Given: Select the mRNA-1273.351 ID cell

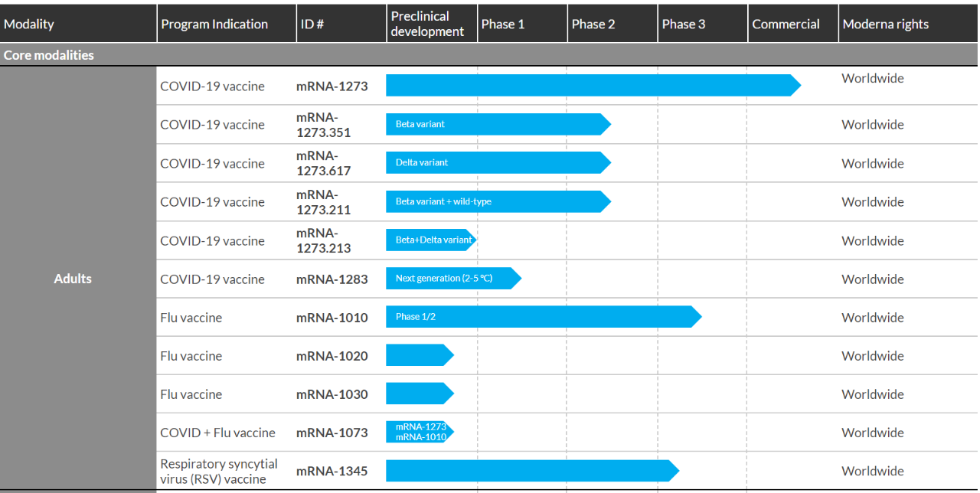Looking at the screenshot, I should [x=324, y=125].
